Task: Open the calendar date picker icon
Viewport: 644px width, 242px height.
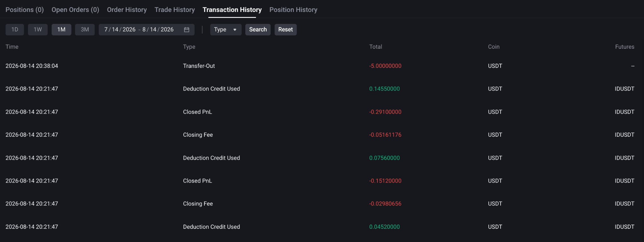Action: point(186,30)
